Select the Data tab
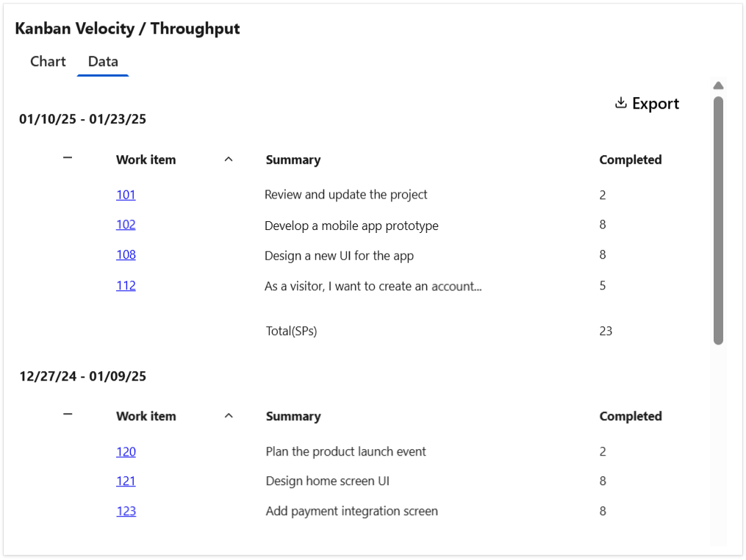 (x=102, y=62)
